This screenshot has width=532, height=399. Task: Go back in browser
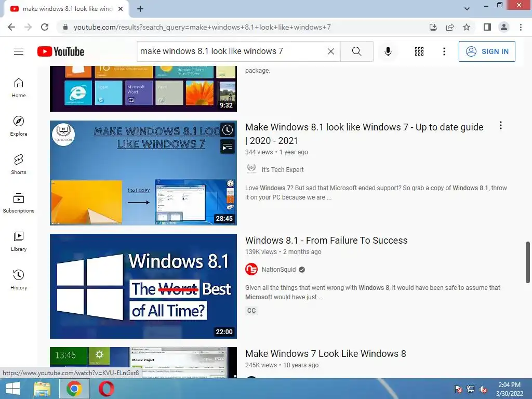click(x=11, y=27)
